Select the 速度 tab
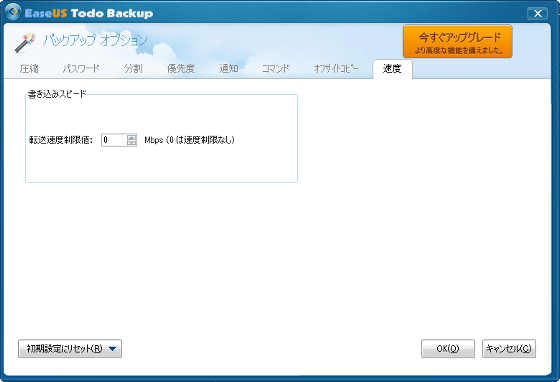This screenshot has width=560, height=382. tap(392, 69)
